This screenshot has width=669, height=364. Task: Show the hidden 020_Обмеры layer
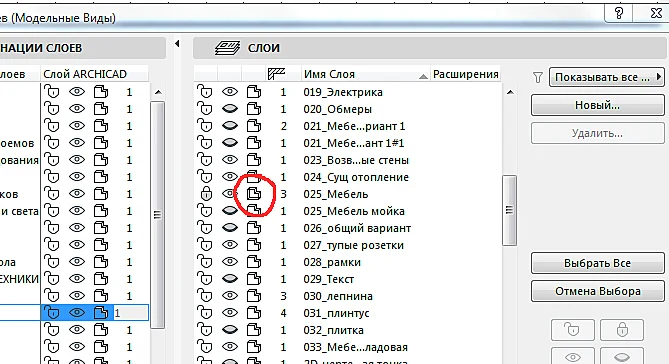point(230,109)
